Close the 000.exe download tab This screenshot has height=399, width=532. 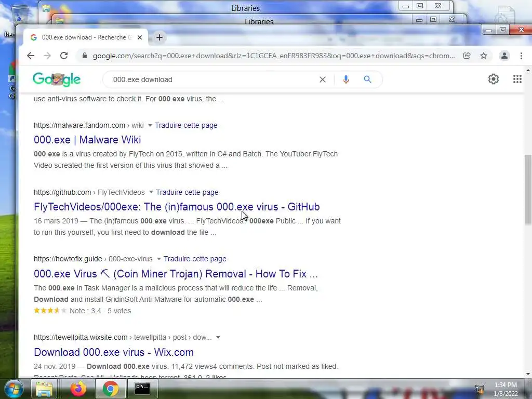point(139,37)
